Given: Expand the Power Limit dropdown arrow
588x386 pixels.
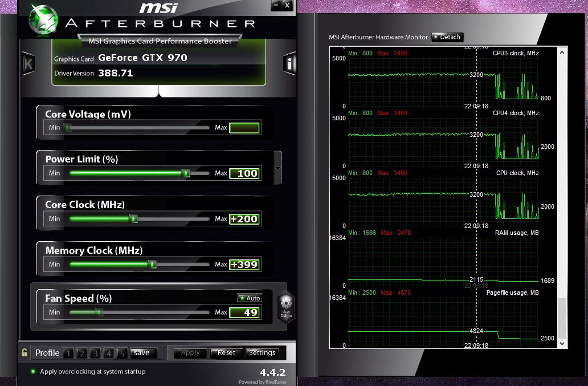Looking at the screenshot, I should (277, 168).
